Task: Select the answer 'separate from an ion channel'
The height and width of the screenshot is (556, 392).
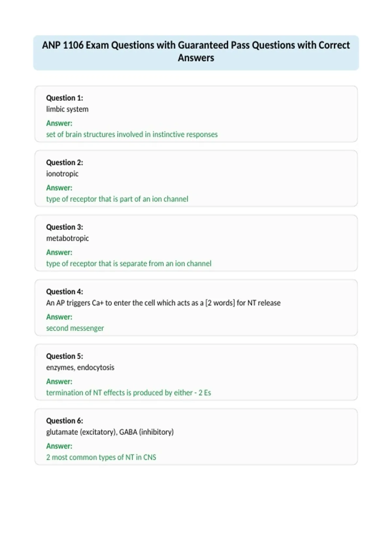Action: 129,264
